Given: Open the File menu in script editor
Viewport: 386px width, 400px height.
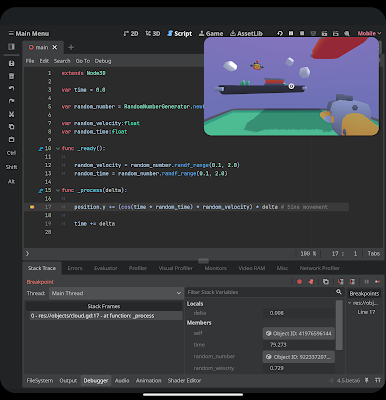Looking at the screenshot, I should click(30, 61).
